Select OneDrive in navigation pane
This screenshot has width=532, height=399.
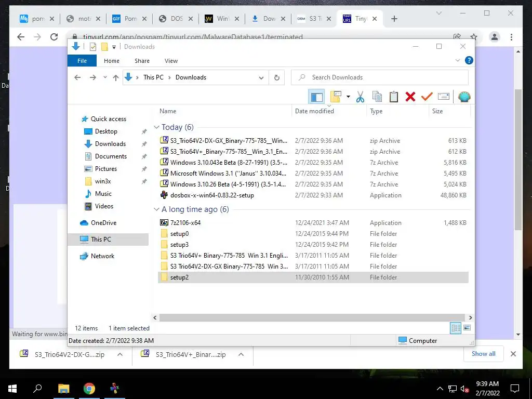pos(103,223)
